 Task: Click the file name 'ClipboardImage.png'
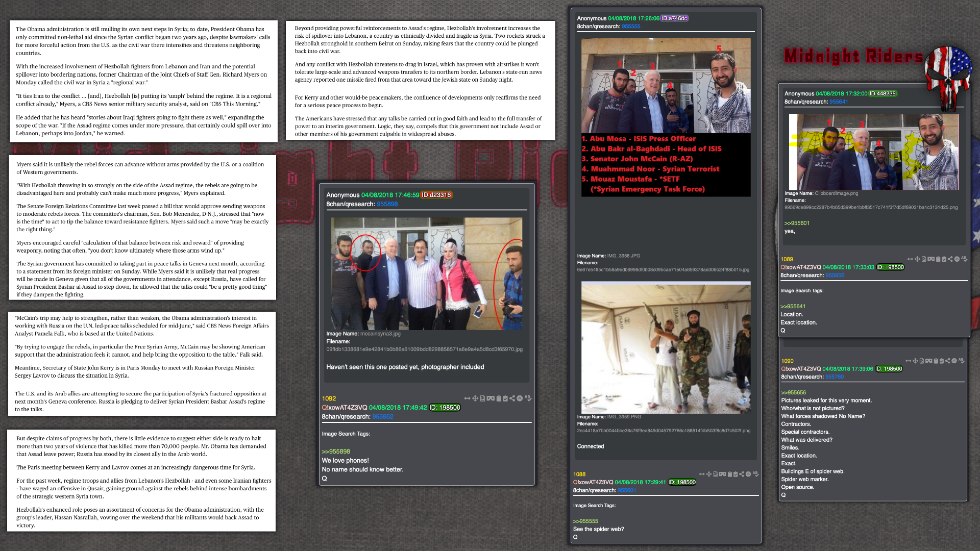[x=837, y=193]
